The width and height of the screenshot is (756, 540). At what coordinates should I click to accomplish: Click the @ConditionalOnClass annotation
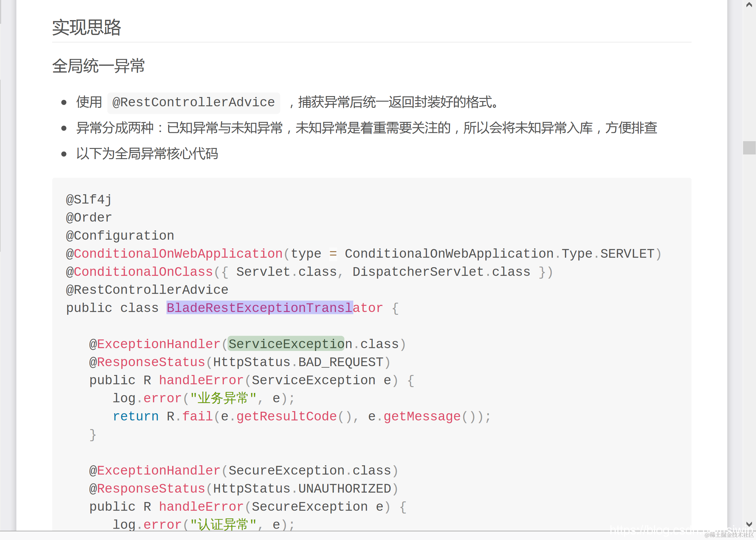[140, 272]
